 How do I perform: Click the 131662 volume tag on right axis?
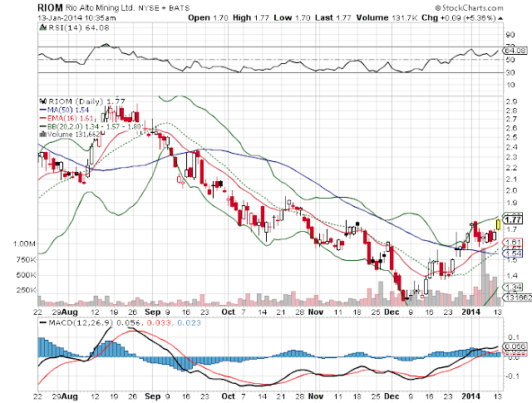[x=518, y=297]
